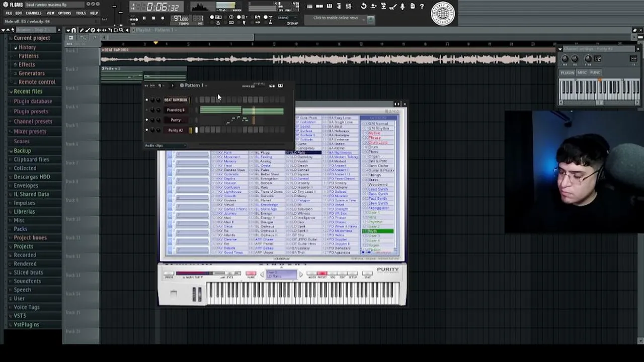Expand the Patterns item in browser
The width and height of the screenshot is (644, 362).
coord(28,56)
